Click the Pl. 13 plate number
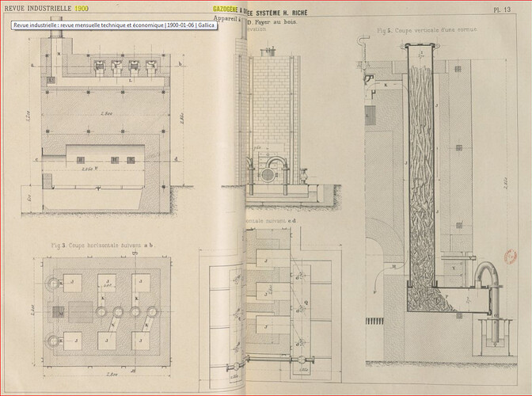532x396 pixels. tap(502, 10)
